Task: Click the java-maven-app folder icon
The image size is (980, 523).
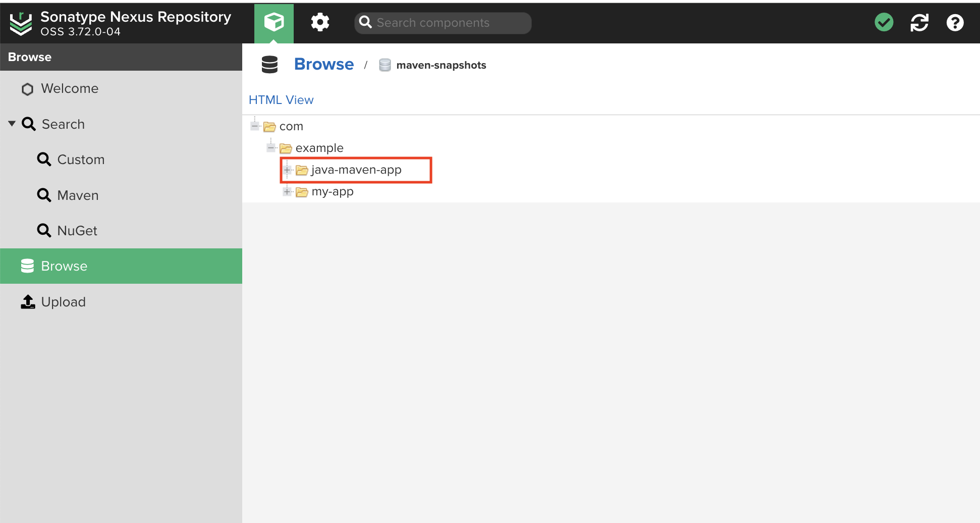Action: 302,170
